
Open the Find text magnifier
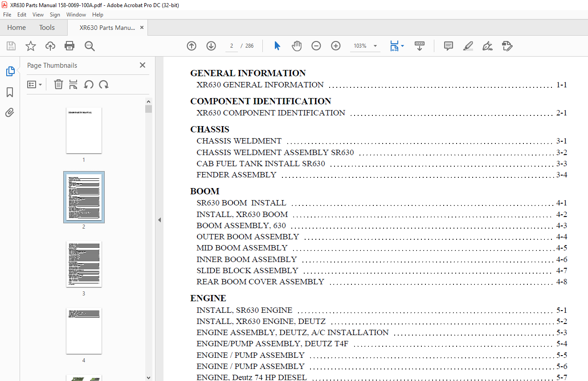pyautogui.click(x=90, y=46)
